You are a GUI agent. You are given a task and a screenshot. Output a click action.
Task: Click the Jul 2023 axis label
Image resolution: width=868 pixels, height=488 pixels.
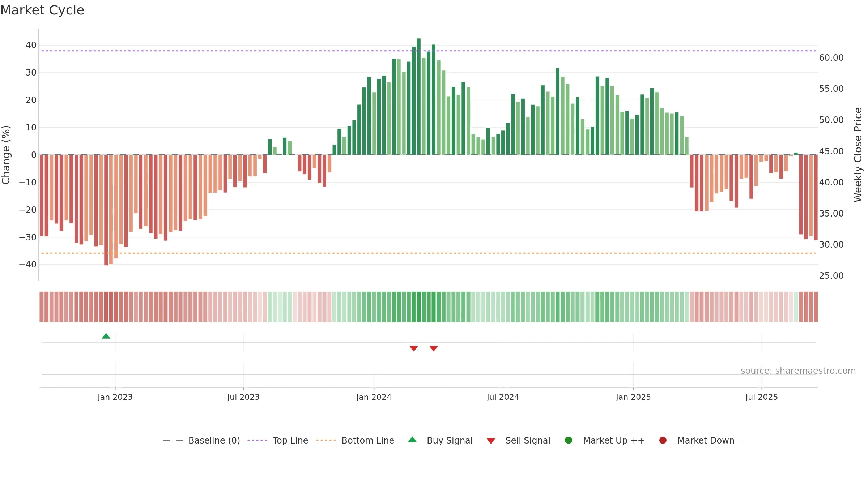[x=243, y=397]
